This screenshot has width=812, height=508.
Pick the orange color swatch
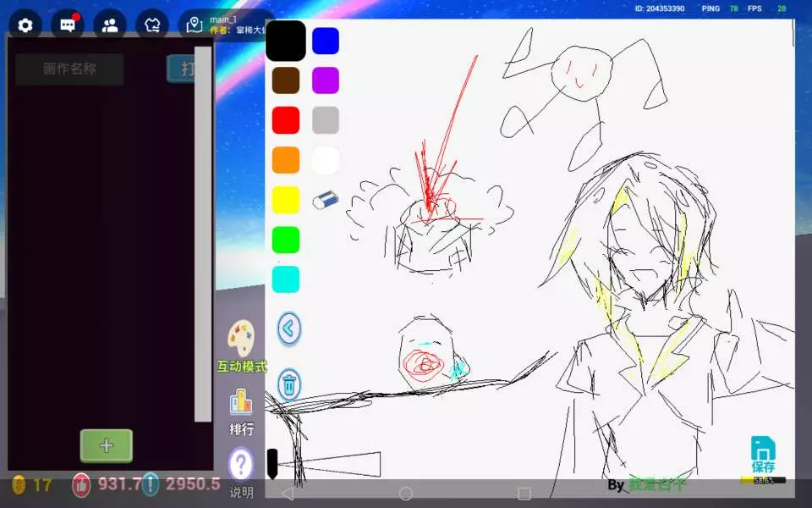[286, 160]
